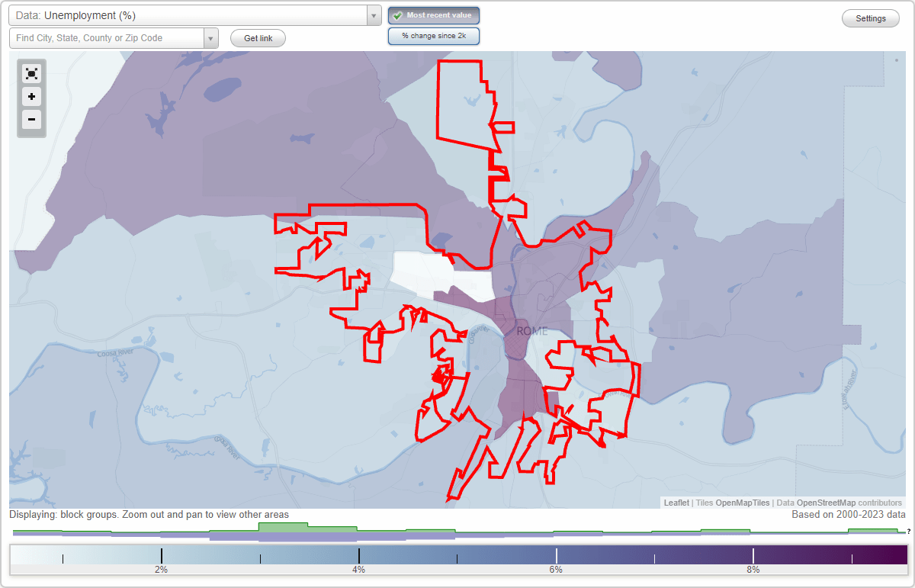Zoom out using the minus icon
Screen dimensions: 915x588
(x=31, y=120)
